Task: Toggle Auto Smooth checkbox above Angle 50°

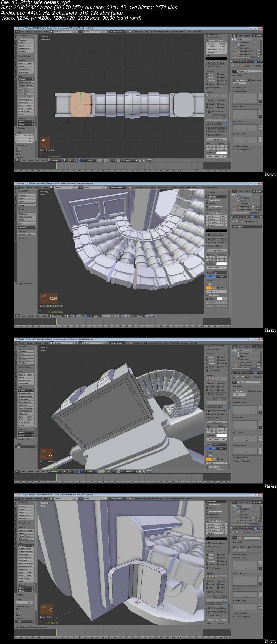Action: [234, 80]
